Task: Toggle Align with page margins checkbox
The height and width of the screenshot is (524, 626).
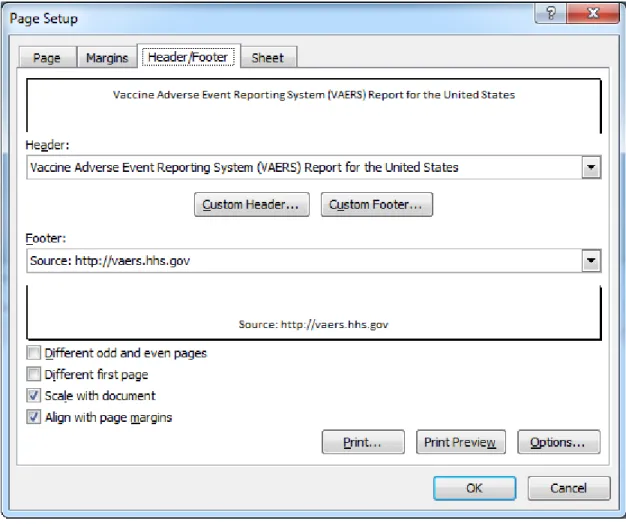Action: (x=34, y=417)
